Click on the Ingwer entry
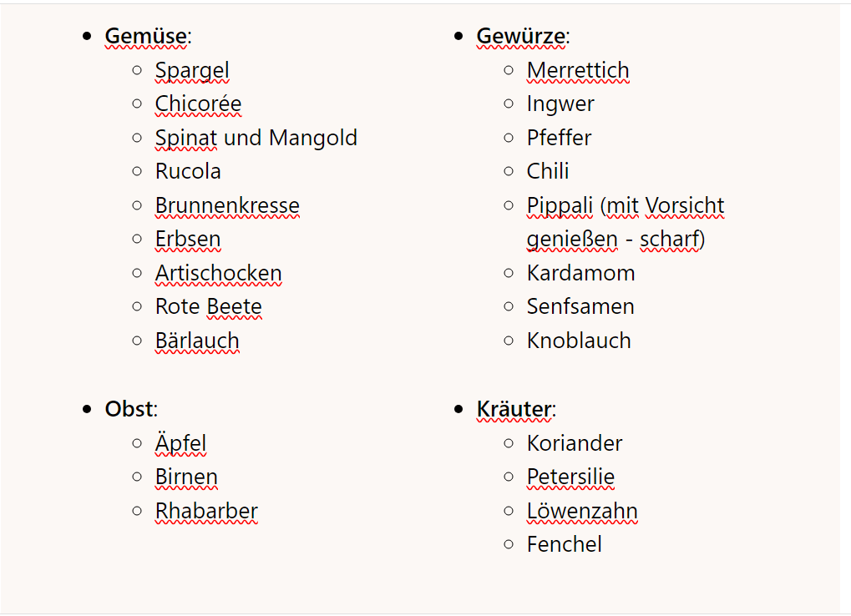This screenshot has height=616, width=851. 560,104
